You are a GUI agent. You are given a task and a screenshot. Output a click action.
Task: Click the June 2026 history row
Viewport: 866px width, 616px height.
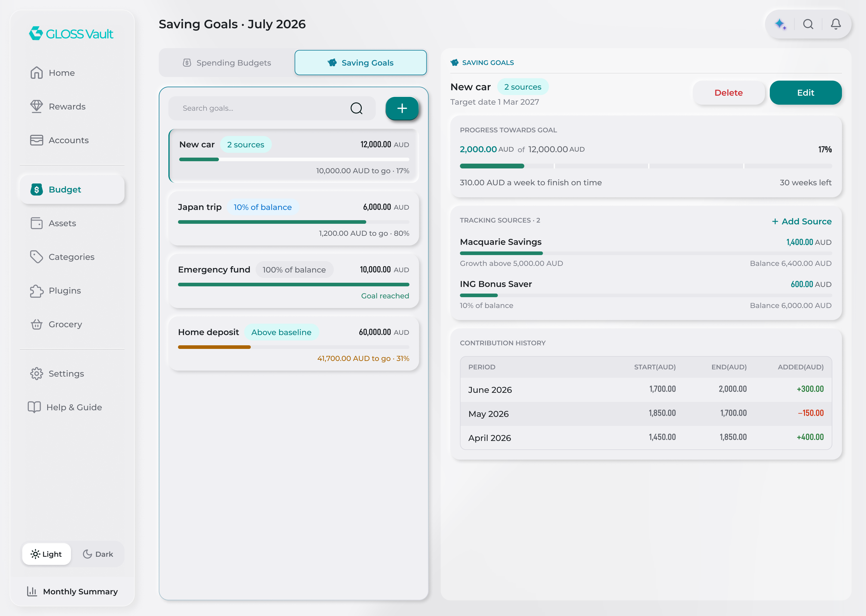coord(646,390)
